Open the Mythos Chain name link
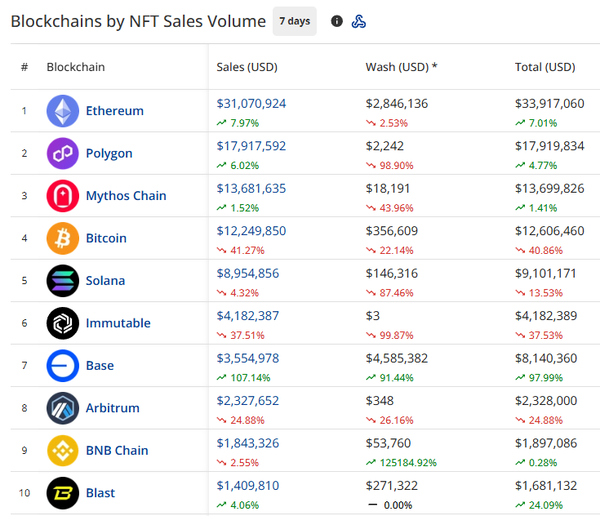The height and width of the screenshot is (516, 600). [x=126, y=196]
